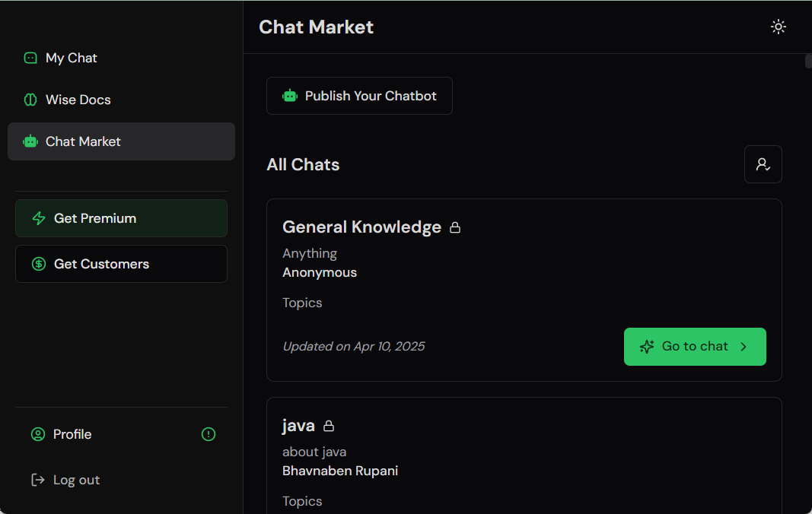
Task: Select Chat Market sidebar item
Action: point(121,141)
